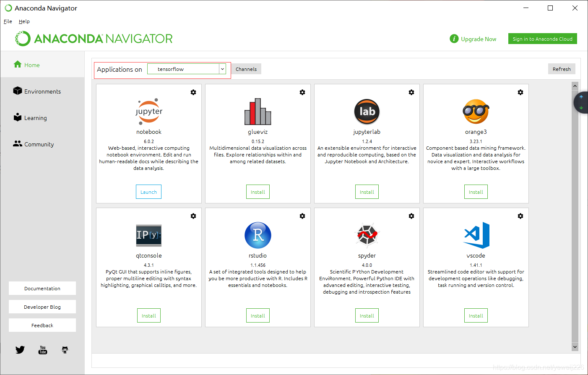The image size is (588, 375).
Task: Launch the Jupyter notebook
Action: [x=149, y=192]
